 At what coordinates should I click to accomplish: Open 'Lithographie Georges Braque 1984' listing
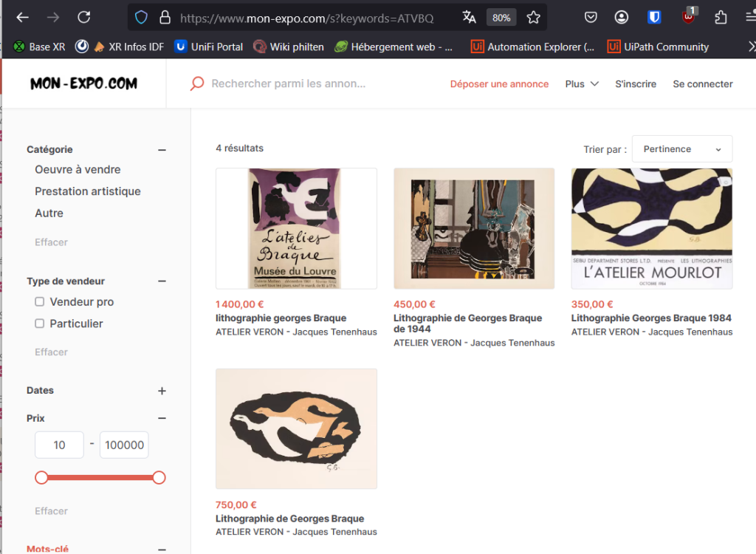click(651, 318)
